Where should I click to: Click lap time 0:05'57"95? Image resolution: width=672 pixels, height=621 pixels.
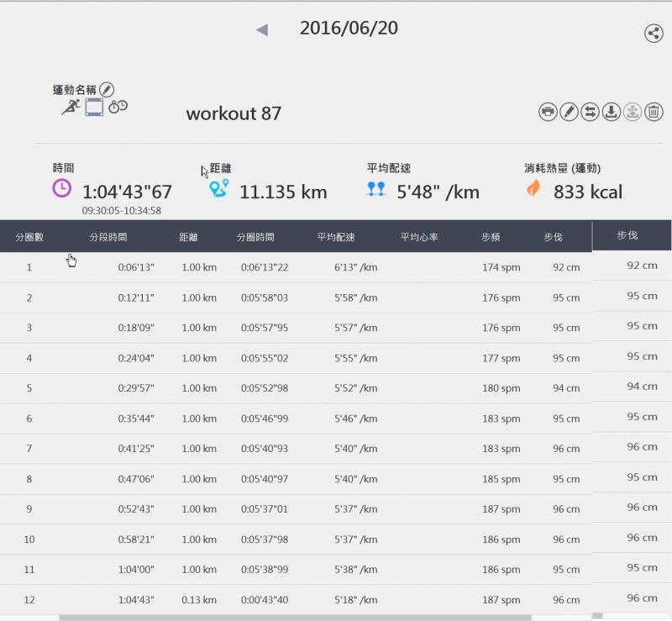point(265,328)
